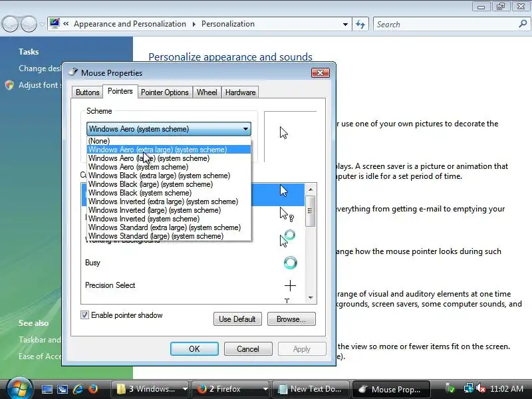Viewport: 532px width, 399px height.
Task: Open Adjust font size task link
Action: 40,85
